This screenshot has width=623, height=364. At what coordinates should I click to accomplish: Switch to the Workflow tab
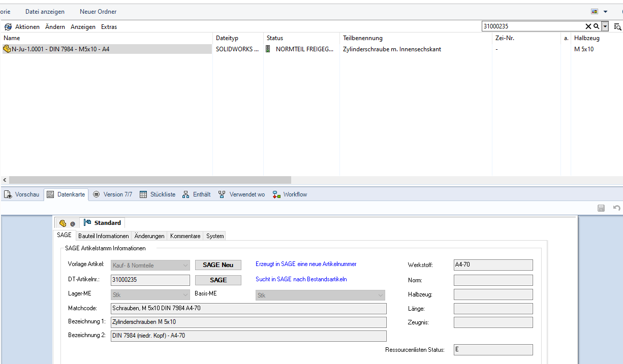coord(290,194)
